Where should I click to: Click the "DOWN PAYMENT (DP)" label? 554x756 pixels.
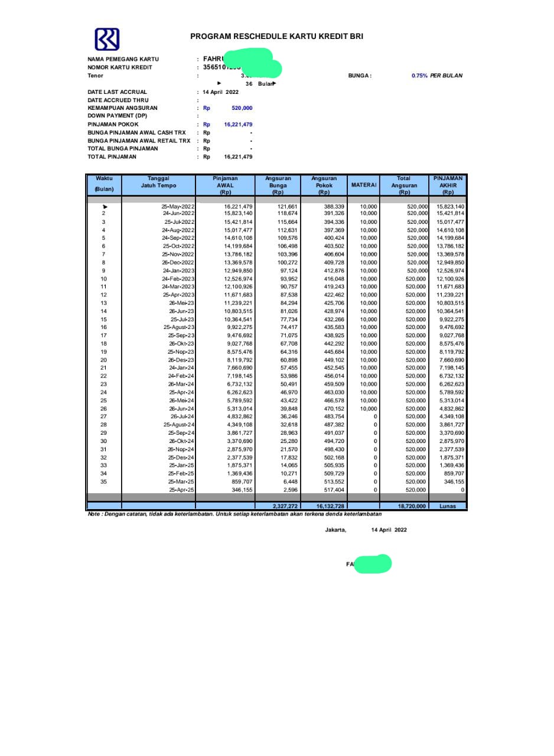[117, 116]
